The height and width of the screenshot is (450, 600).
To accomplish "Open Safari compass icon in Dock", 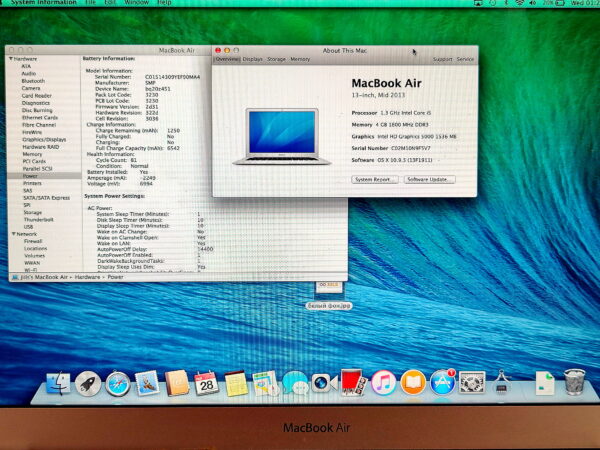I will [x=118, y=383].
